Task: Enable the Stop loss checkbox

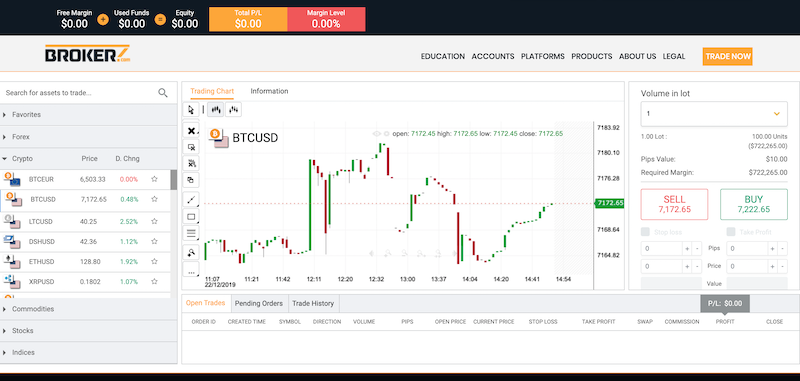Action: (x=645, y=232)
